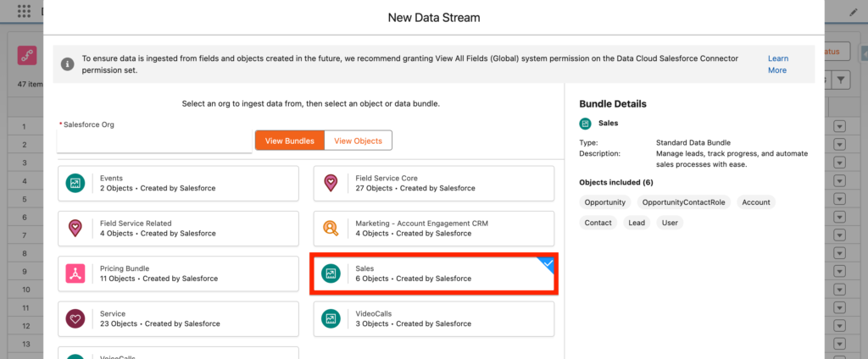Click the Opportunity object pill

pos(604,202)
